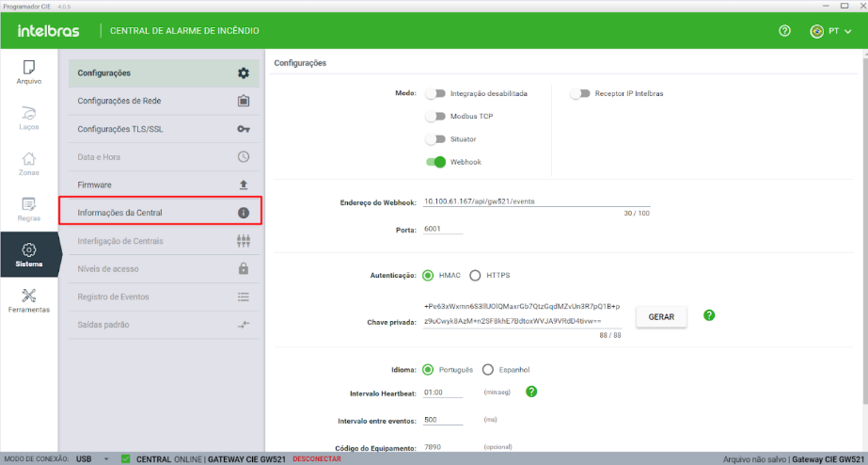The height and width of the screenshot is (465, 868).
Task: Click the 'GATEWAY CIE GW521' status text
Action: (x=247, y=459)
